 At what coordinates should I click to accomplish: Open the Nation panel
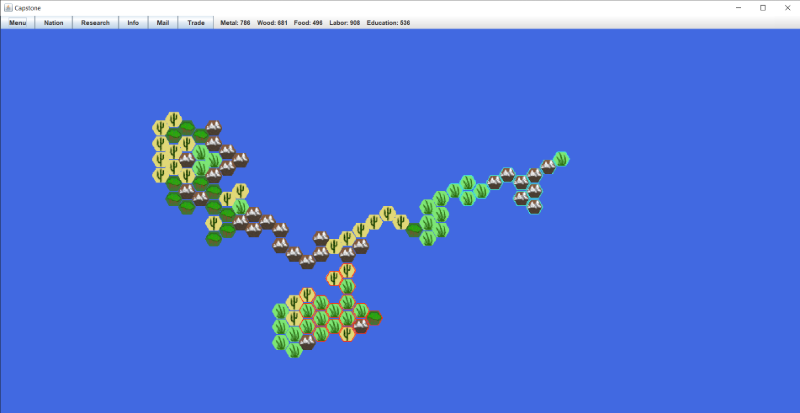(53, 22)
